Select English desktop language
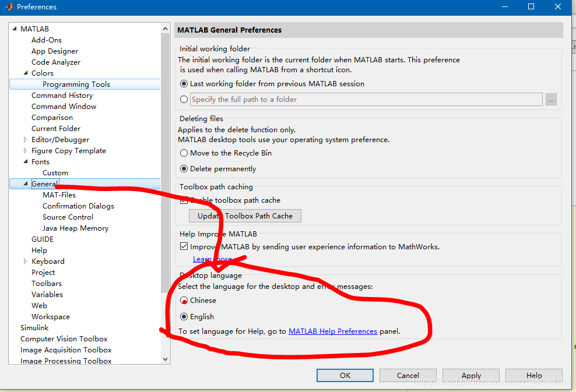576x392 pixels. coord(184,316)
